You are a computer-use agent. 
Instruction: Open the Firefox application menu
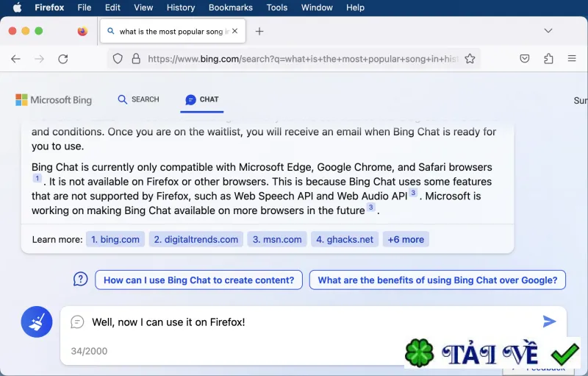pyautogui.click(x=49, y=7)
